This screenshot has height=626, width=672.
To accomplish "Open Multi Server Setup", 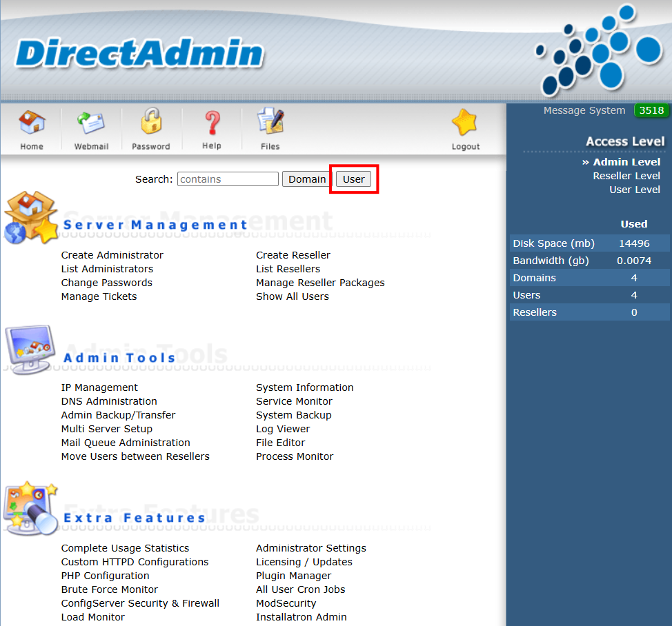I will [x=107, y=429].
